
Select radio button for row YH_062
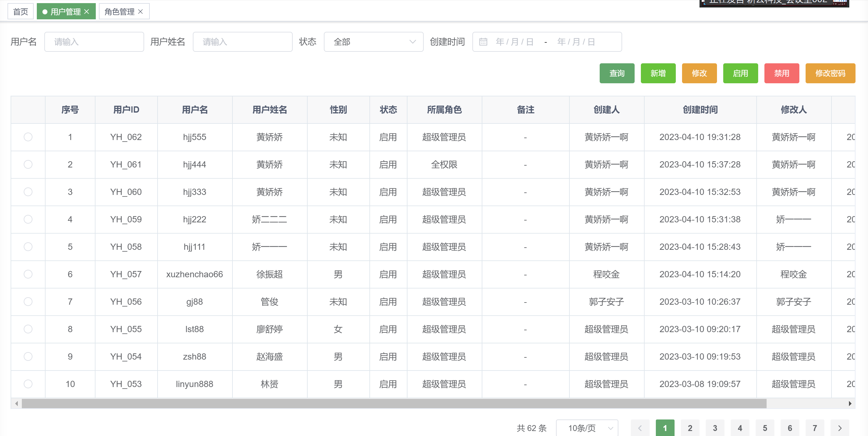click(28, 137)
